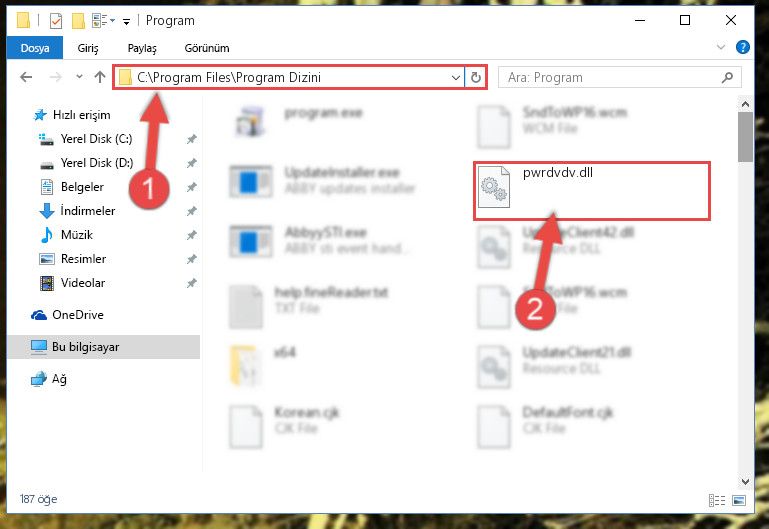The height and width of the screenshot is (529, 769).
Task: Click the Ara: Program search field
Action: tap(611, 77)
